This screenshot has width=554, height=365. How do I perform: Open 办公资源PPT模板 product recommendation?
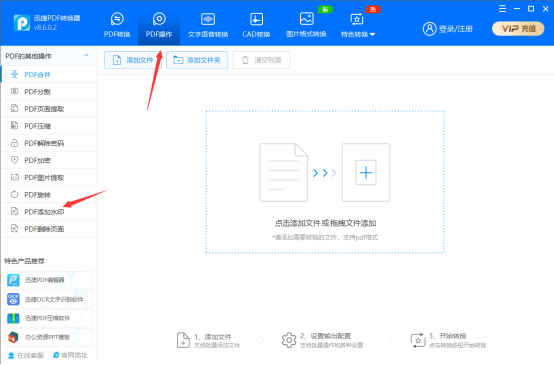coord(48,337)
